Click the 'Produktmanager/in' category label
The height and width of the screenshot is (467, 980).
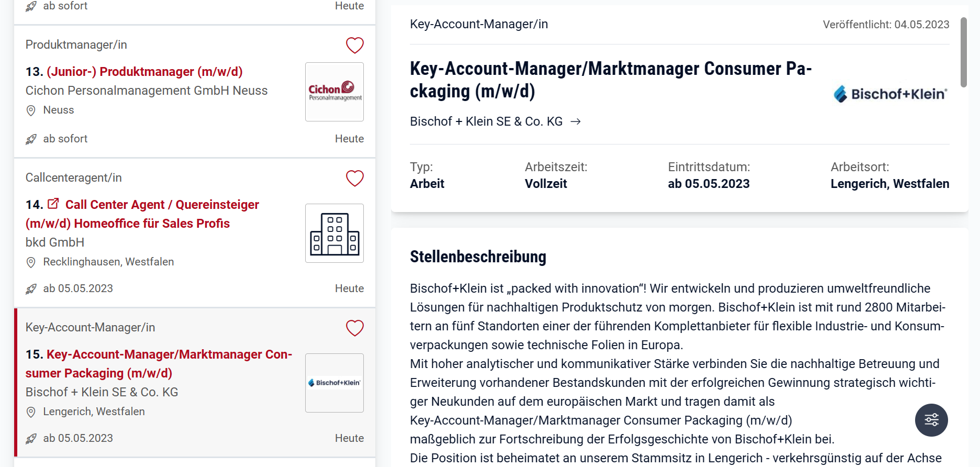[x=76, y=45]
